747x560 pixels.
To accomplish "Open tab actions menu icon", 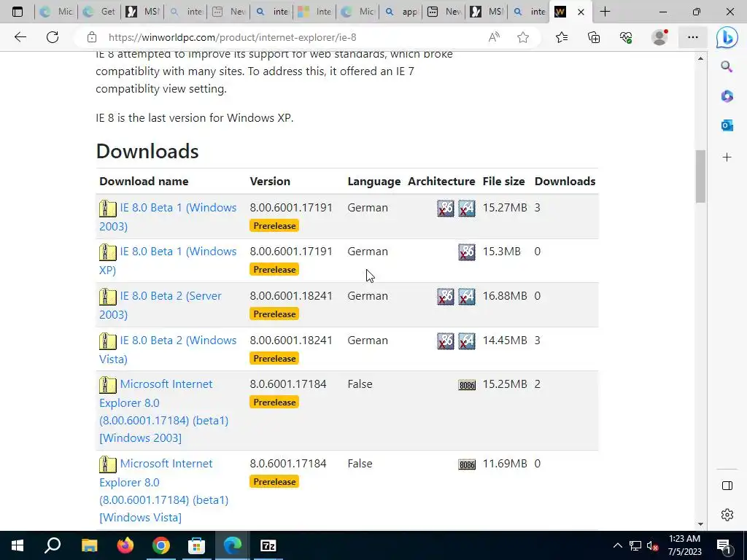I will tap(18, 12).
